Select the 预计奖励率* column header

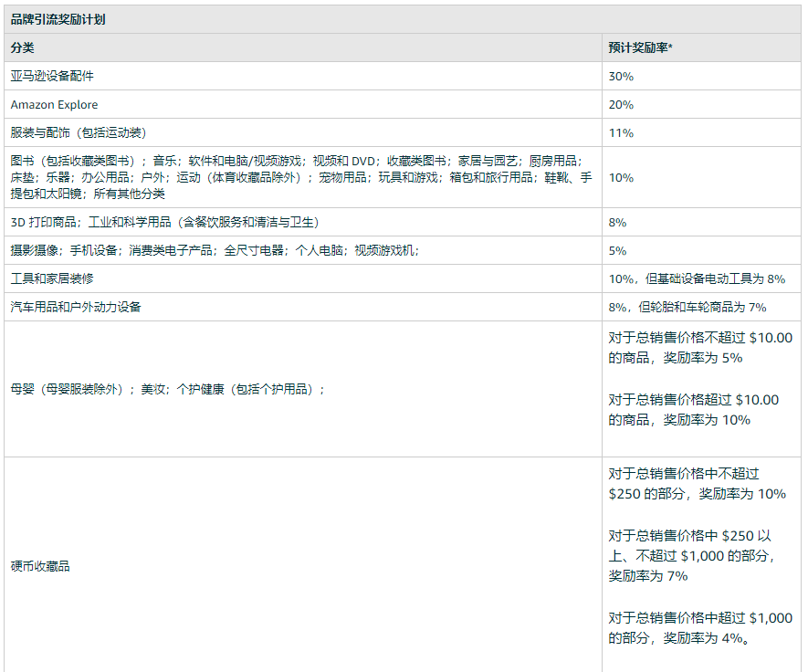[640, 47]
